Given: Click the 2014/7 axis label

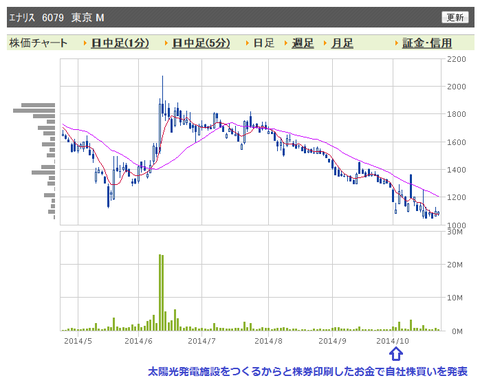Looking at the screenshot, I should (202, 341).
